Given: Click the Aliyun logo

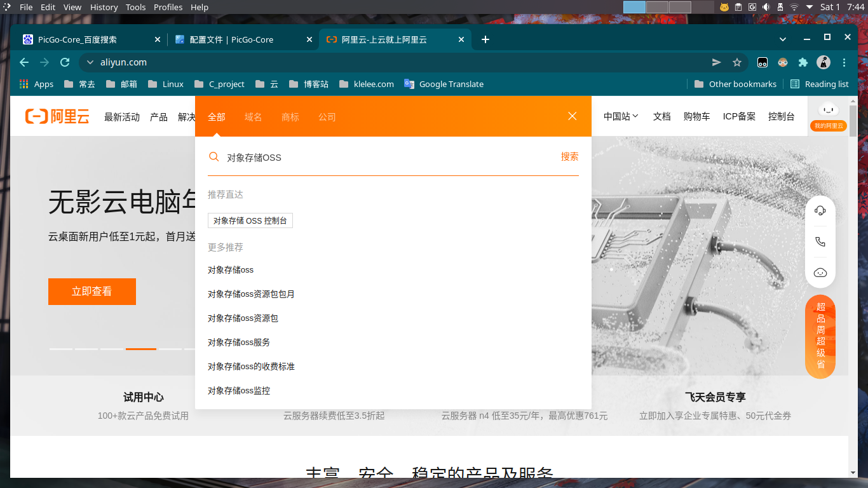Looking at the screenshot, I should [x=57, y=116].
